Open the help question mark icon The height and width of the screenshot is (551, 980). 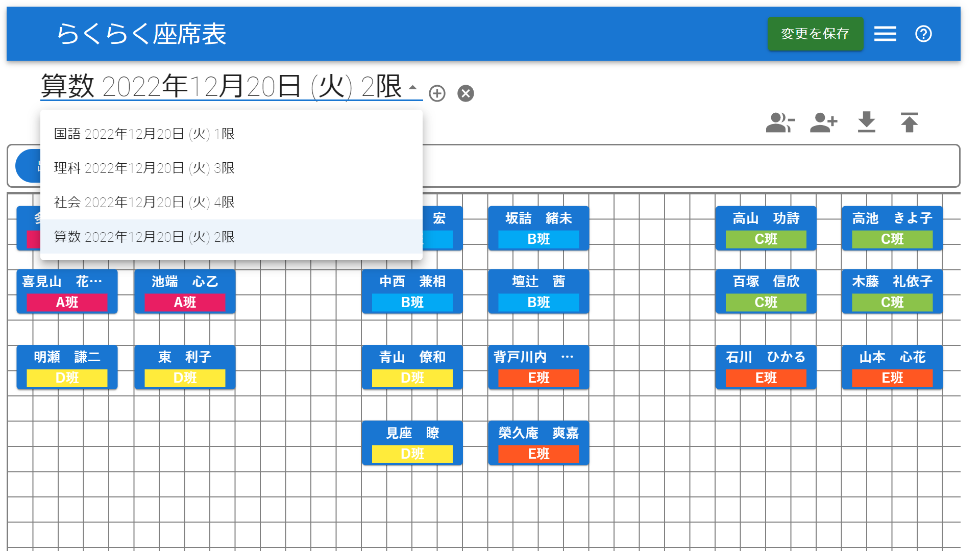pos(923,34)
